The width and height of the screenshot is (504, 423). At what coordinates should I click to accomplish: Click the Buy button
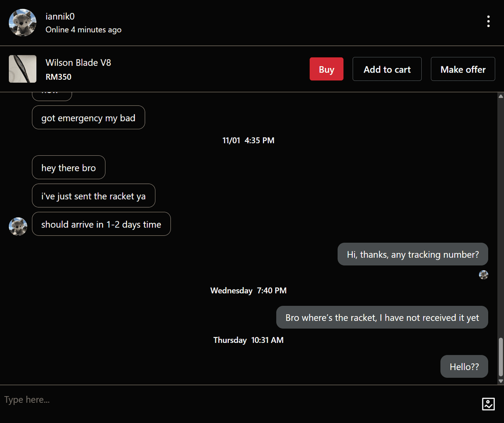click(x=326, y=69)
